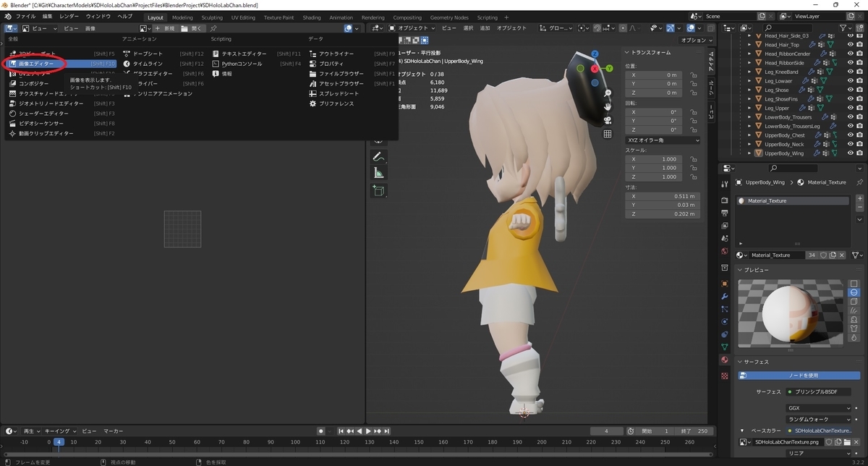Select the Add Cube tool

pos(378,191)
